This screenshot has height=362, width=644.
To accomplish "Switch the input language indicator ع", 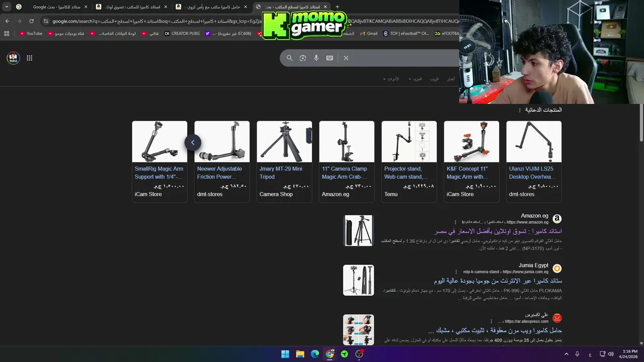I will click(590, 354).
